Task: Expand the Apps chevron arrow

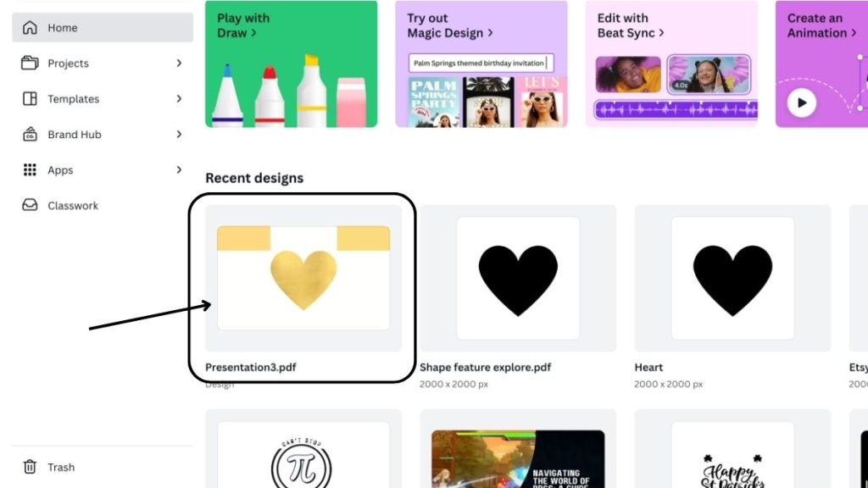Action: coord(179,169)
